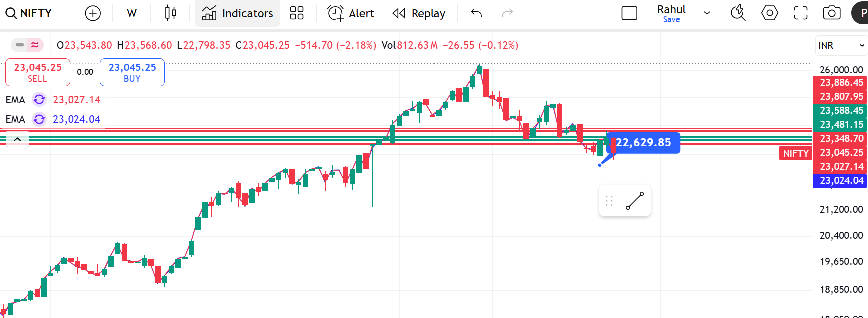
Task: Start bar Replay mode
Action: pyautogui.click(x=419, y=13)
